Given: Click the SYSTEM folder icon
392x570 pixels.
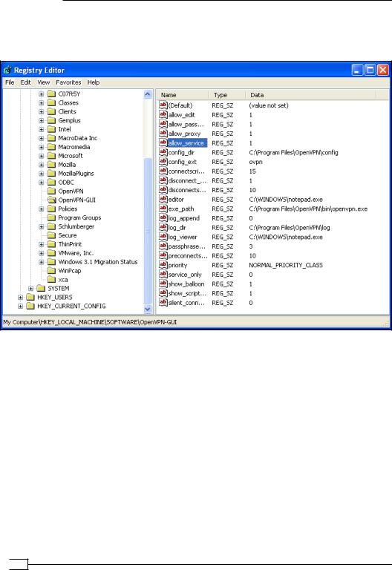Looking at the screenshot, I should pos(41,288).
